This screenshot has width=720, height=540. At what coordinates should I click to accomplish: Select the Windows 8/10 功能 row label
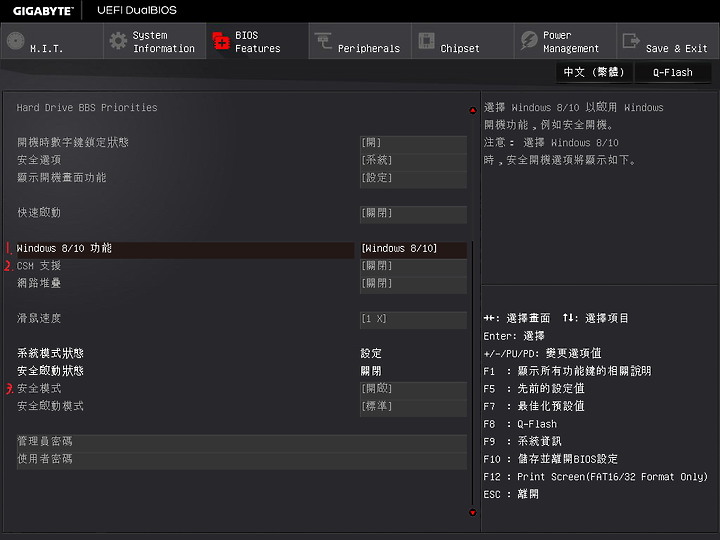pos(64,248)
